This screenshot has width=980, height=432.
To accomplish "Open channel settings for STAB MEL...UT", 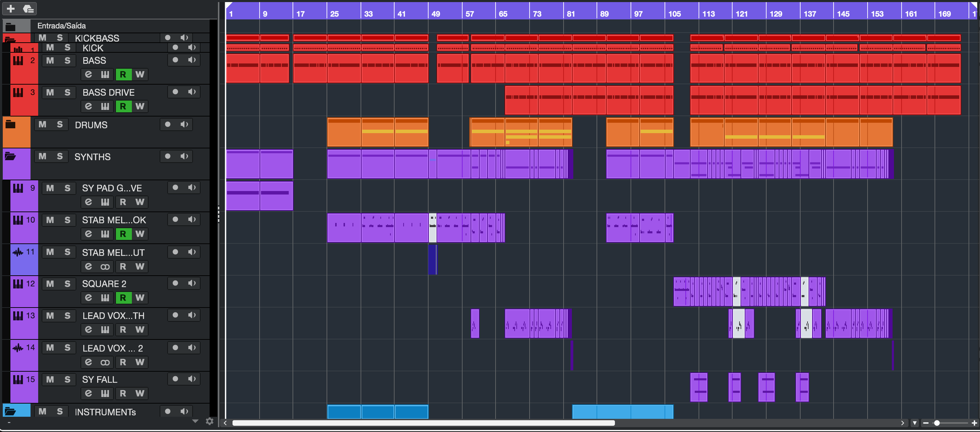I will pos(88,267).
